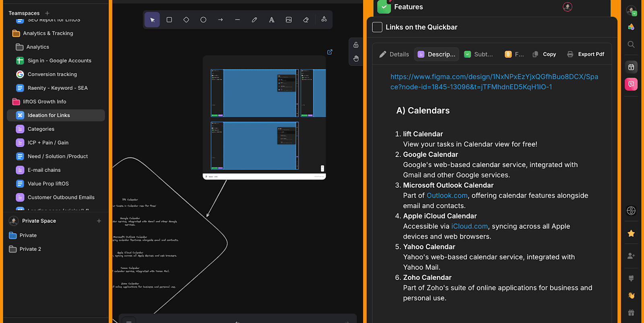Viewport: 644px width, 323px height.
Task: Toggle the canvas lock icon
Action: (x=356, y=45)
